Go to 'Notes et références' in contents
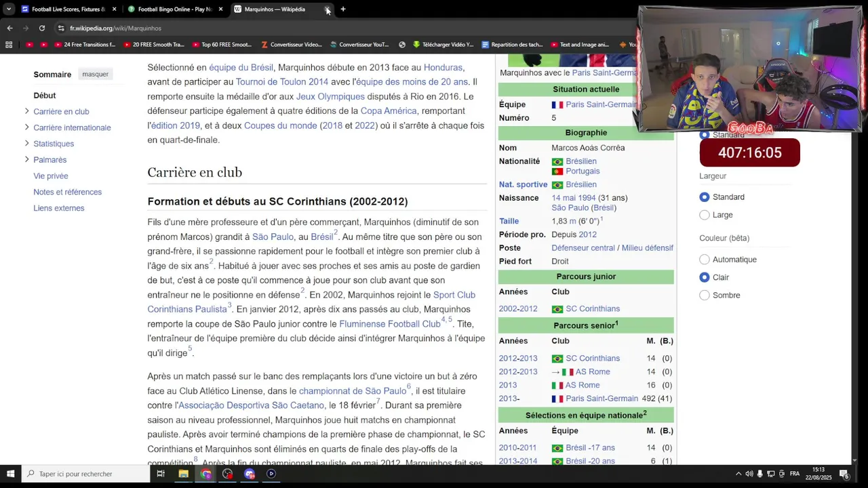Screen dimensions: 868x488 67,192
